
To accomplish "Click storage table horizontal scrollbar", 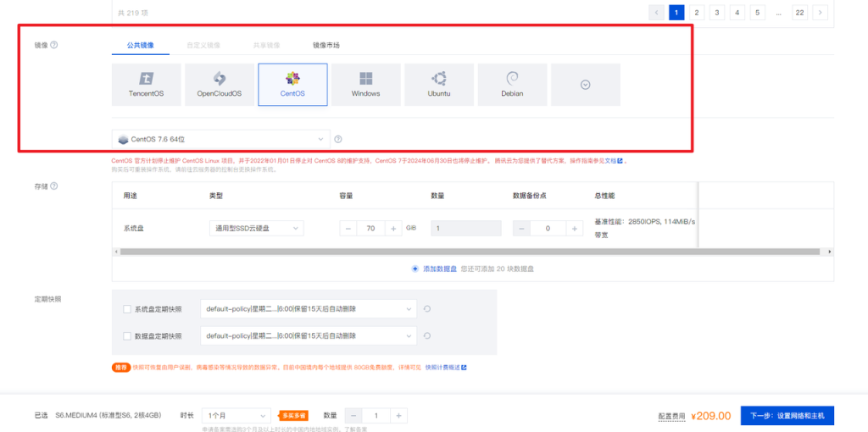I will [x=470, y=252].
